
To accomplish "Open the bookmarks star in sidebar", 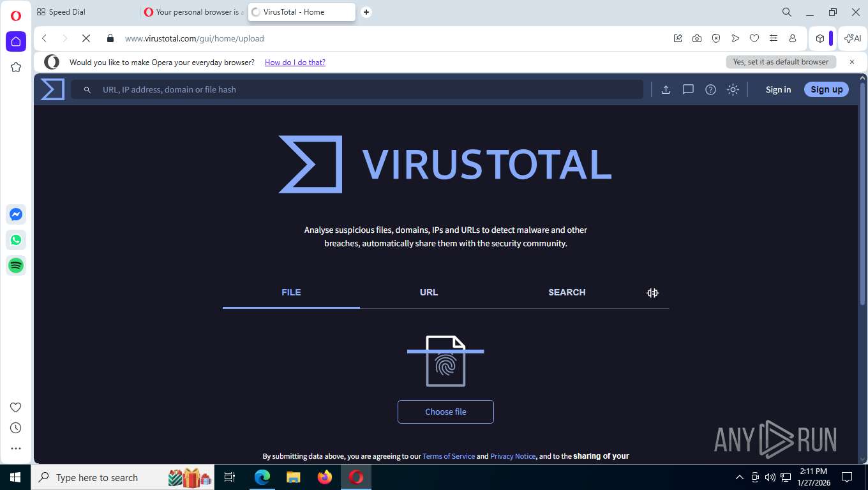I will (16, 67).
